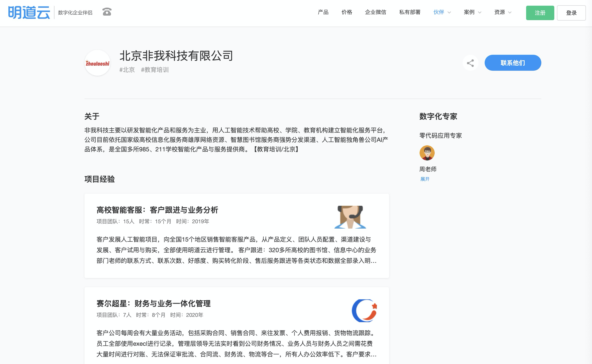Open the 赛尔超星 project logo image
Viewport: 592px width, 364px height.
(364, 311)
